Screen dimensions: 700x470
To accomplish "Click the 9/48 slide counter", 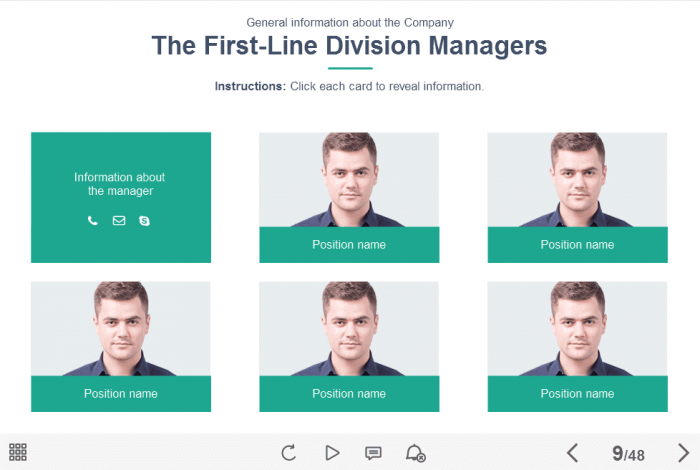I will coord(628,453).
